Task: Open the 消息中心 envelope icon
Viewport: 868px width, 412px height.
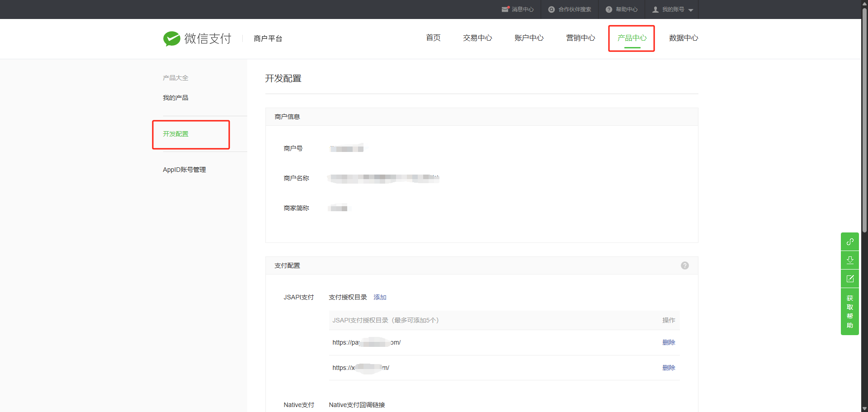Action: click(505, 9)
